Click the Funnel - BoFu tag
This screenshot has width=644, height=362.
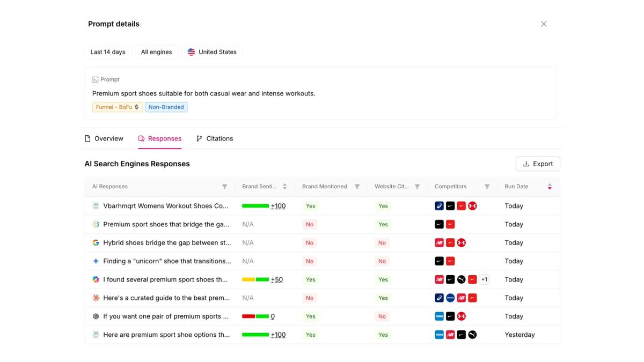118,107
